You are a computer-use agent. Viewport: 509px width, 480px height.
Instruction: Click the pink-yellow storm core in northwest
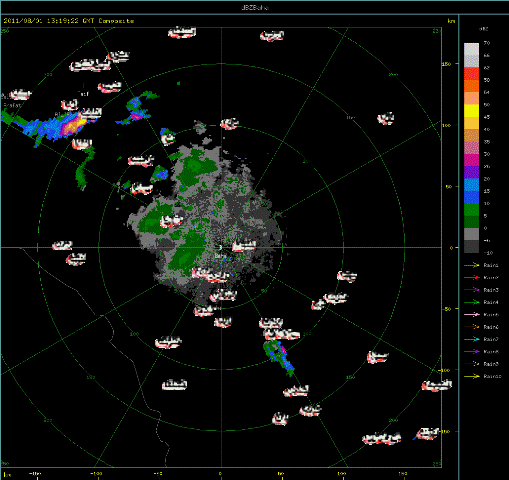[72, 126]
